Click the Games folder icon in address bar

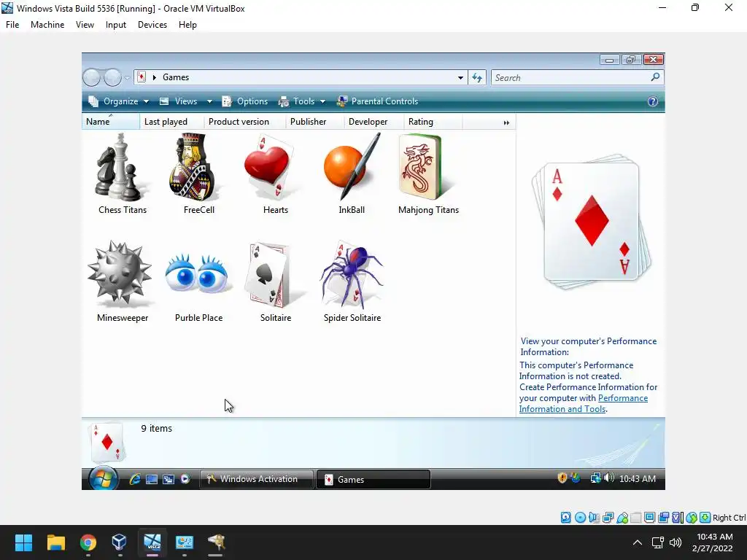tap(142, 77)
